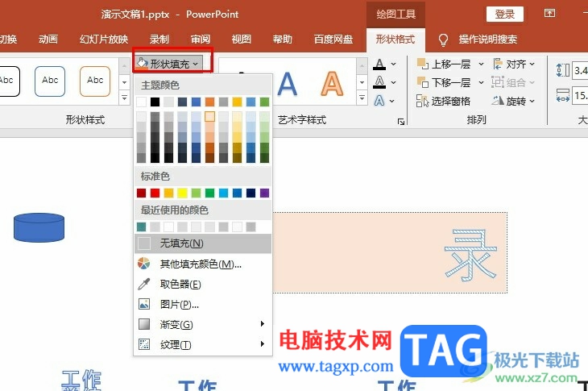Click the texture icon in the fill menu
Viewport: 588px width, 391px height.
click(144, 344)
